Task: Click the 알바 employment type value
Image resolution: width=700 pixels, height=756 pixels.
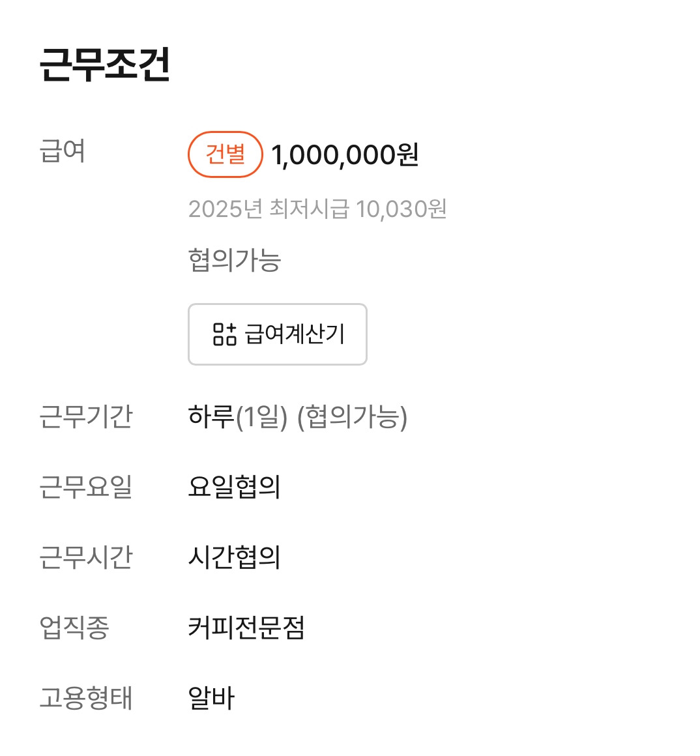Action: 211,697
